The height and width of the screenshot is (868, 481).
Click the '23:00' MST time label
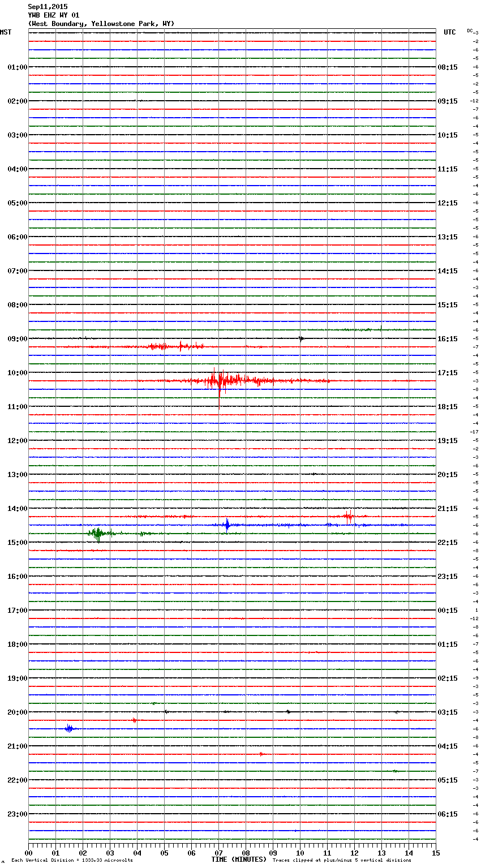click(18, 814)
